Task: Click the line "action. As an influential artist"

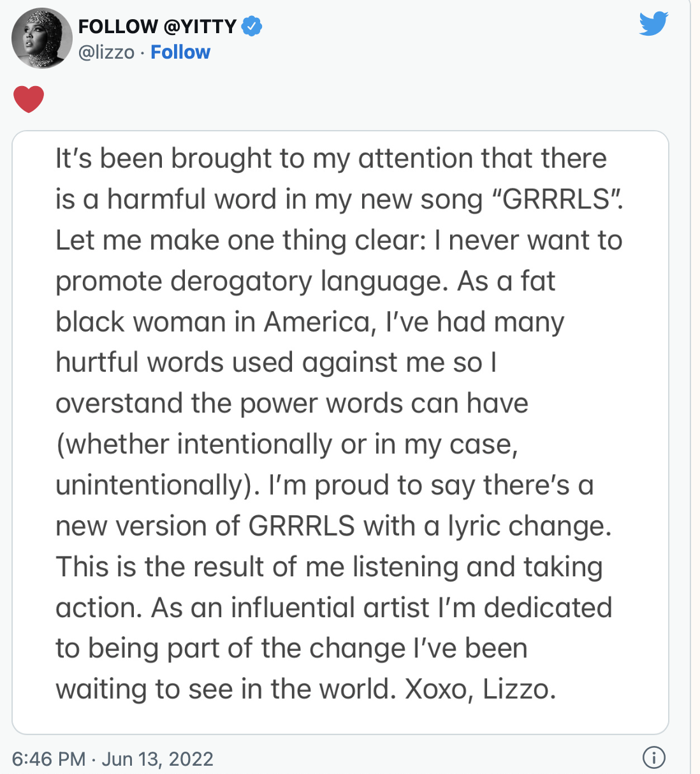Action: [334, 608]
